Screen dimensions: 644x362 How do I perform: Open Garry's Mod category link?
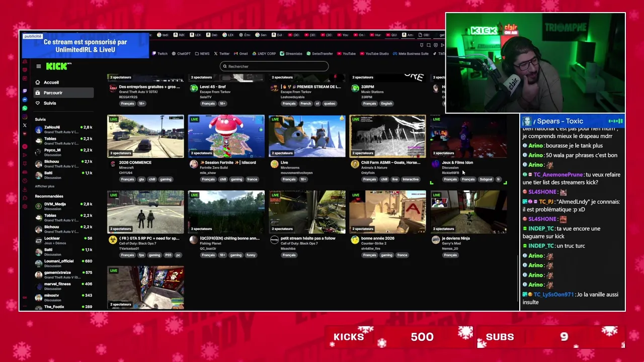(451, 243)
